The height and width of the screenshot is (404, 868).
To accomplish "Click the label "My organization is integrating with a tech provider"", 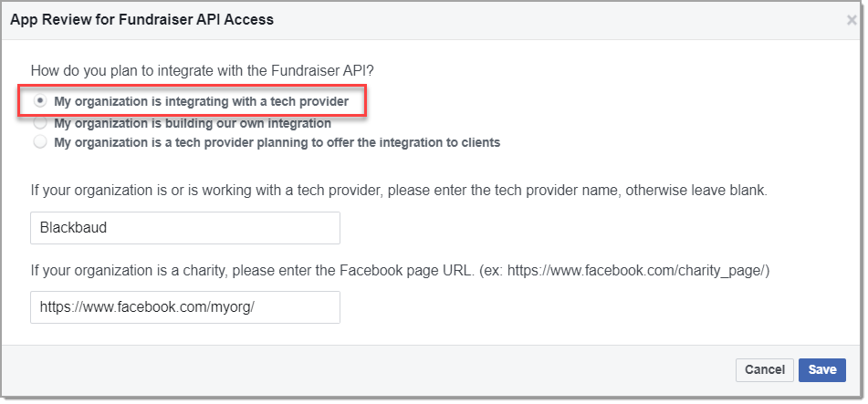I will [x=201, y=100].
